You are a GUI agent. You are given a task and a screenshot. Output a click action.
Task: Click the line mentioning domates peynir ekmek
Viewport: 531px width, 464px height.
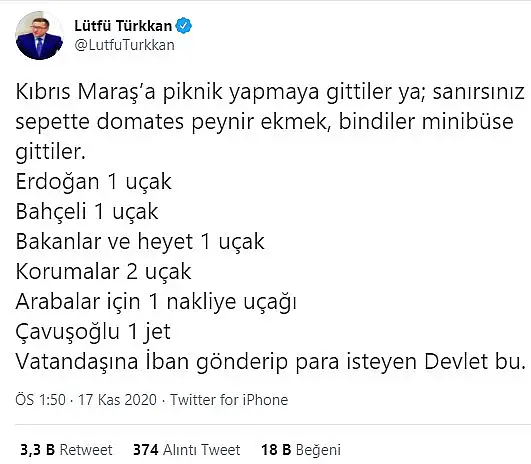[264, 122]
